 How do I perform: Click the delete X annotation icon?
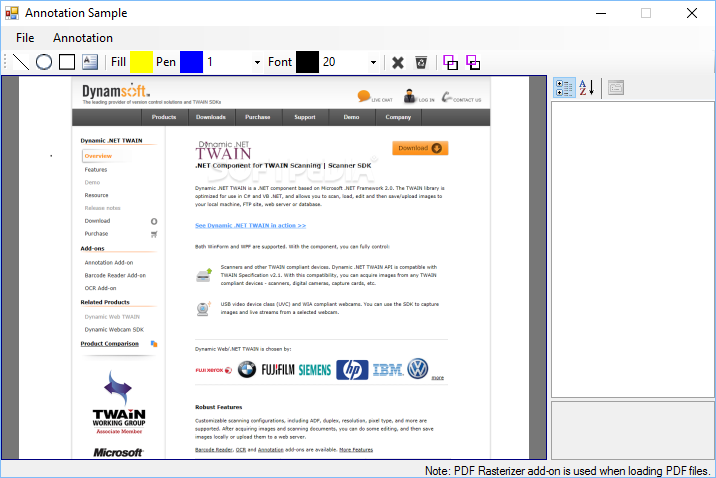pyautogui.click(x=398, y=63)
